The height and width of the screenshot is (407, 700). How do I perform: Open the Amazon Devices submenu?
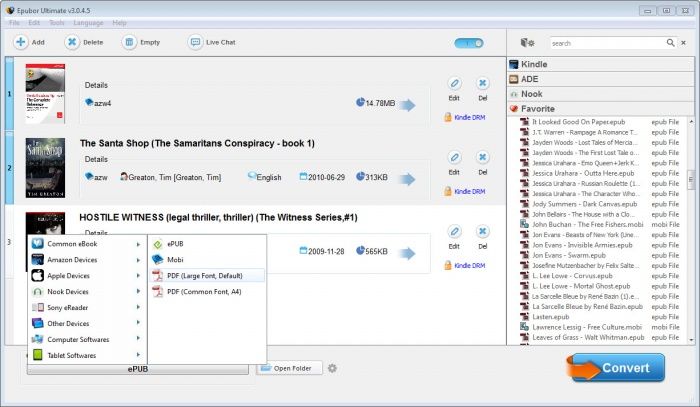point(87,260)
